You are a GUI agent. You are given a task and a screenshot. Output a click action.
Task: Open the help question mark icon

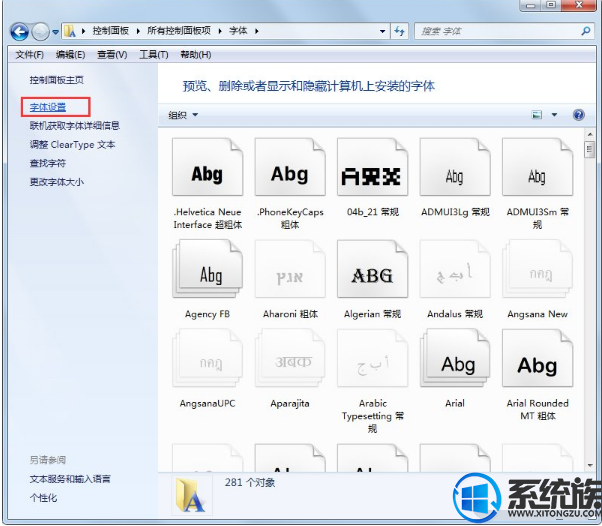click(579, 114)
